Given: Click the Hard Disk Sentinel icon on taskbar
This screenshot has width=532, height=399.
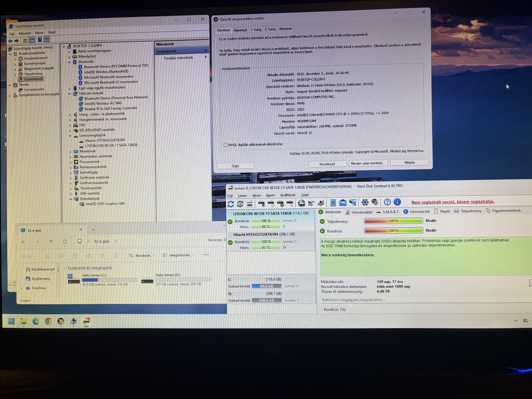Looking at the screenshot, I should point(86,321).
